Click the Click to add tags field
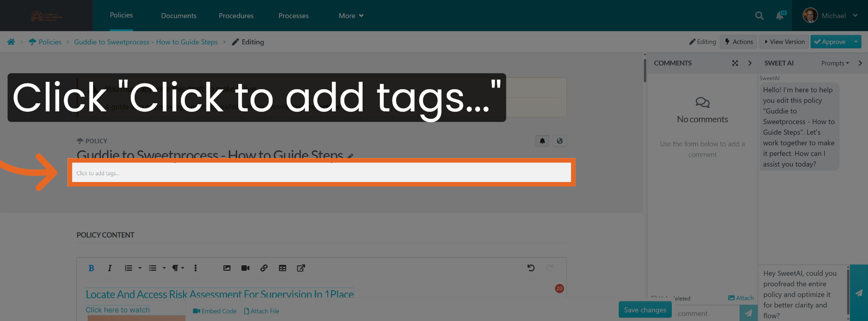The image size is (868, 321). coord(321,172)
